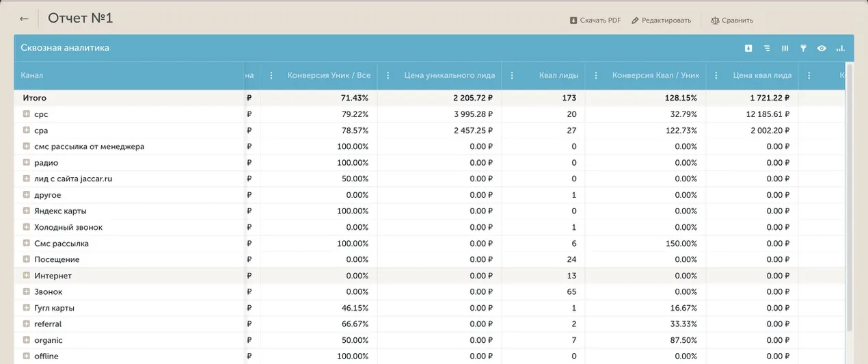Viewport: 868px width, 364px height.
Task: Sort by Цена уникального лида header
Action: pos(449,76)
